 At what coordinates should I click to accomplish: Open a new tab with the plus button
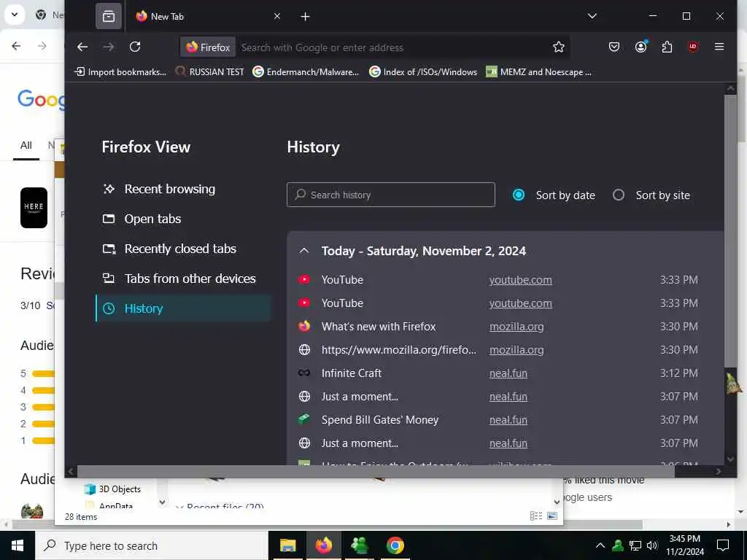point(306,17)
